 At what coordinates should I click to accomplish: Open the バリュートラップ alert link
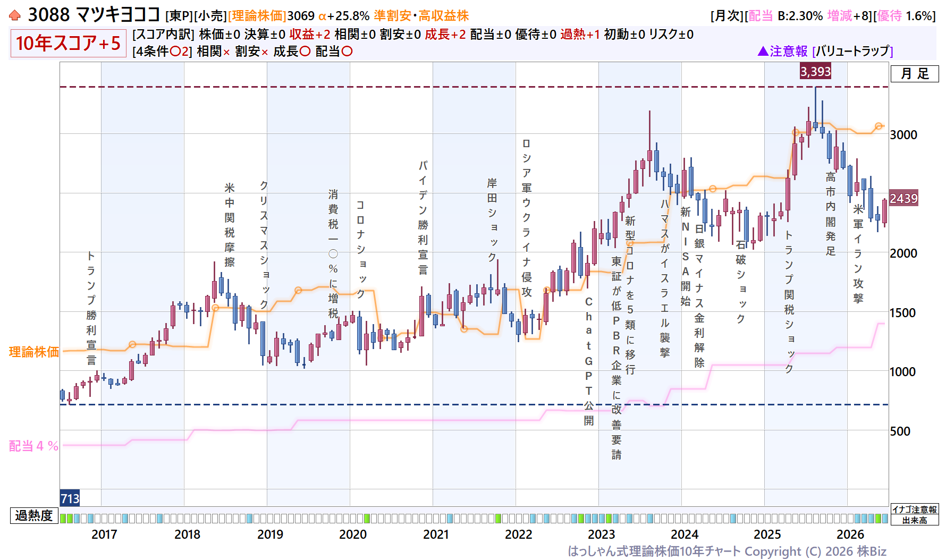852,51
